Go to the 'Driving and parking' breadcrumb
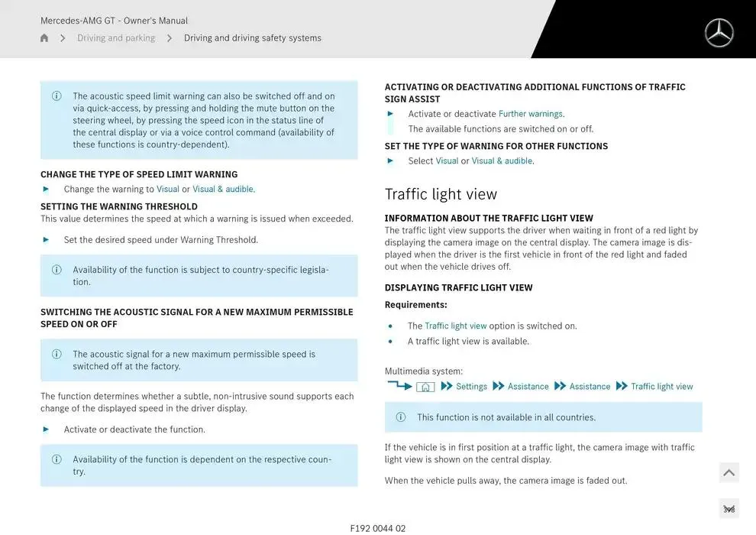The width and height of the screenshot is (756, 535). 116,38
